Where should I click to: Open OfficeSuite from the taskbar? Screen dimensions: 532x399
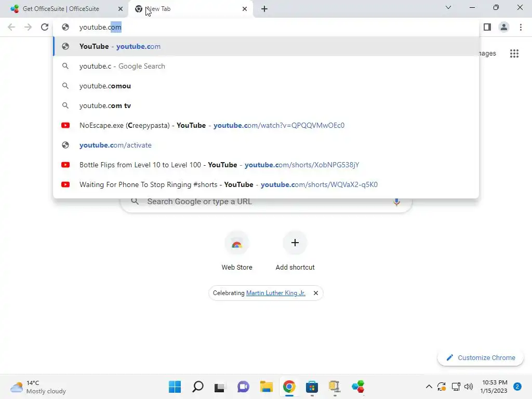pos(358,387)
